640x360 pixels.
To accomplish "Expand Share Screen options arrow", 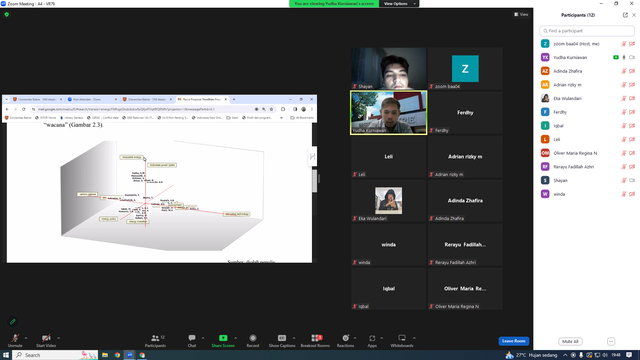I will [236, 338].
